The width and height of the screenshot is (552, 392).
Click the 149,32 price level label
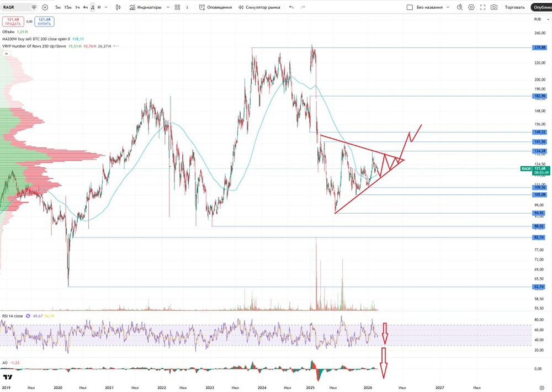click(539, 132)
